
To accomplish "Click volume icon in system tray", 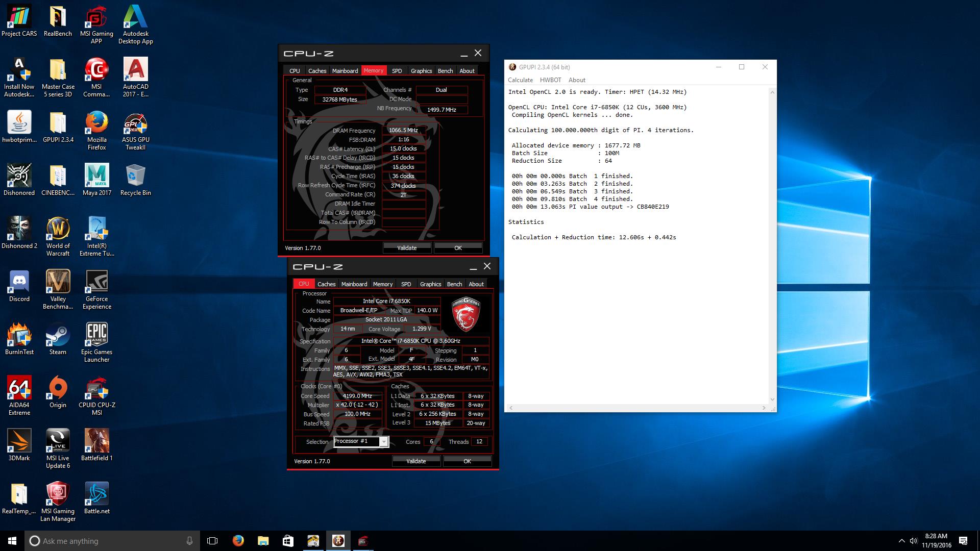I will tap(914, 541).
